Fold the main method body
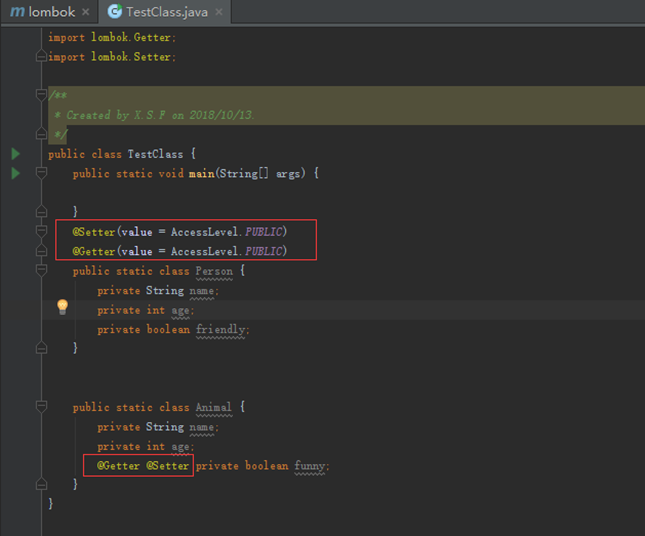The width and height of the screenshot is (645, 536). tap(41, 174)
